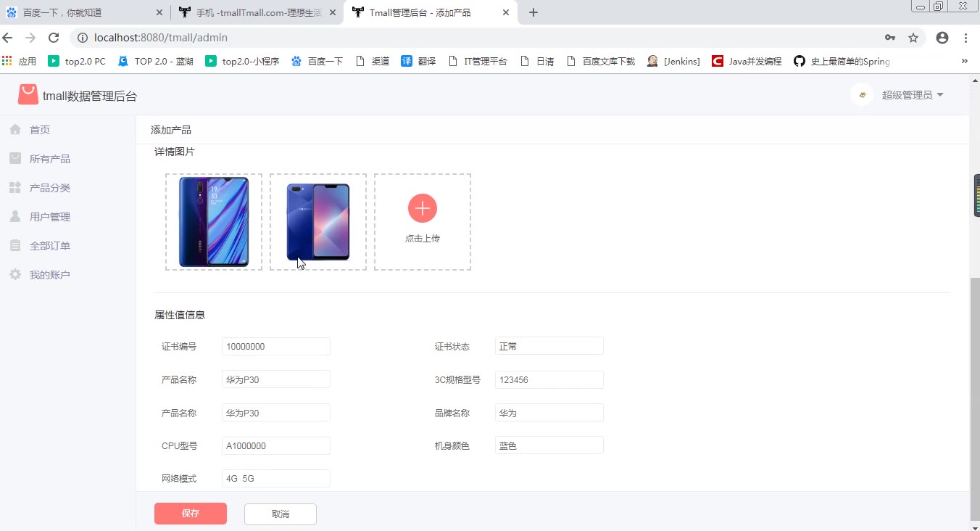Screen dimensions: 980x531
Task: Click the 证书编号 input field
Action: click(x=276, y=347)
